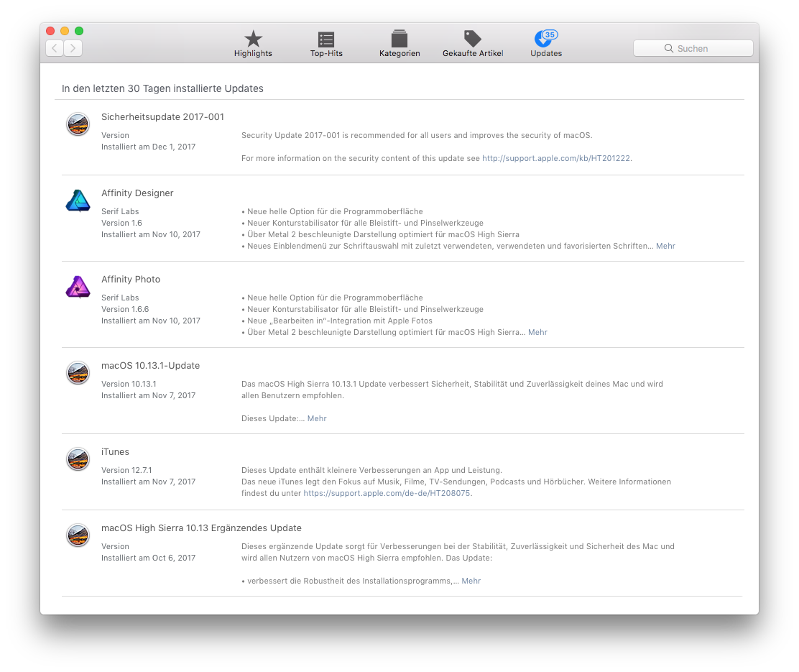Click the Affinity Designer app icon
This screenshot has height=672, width=799.
78,201
